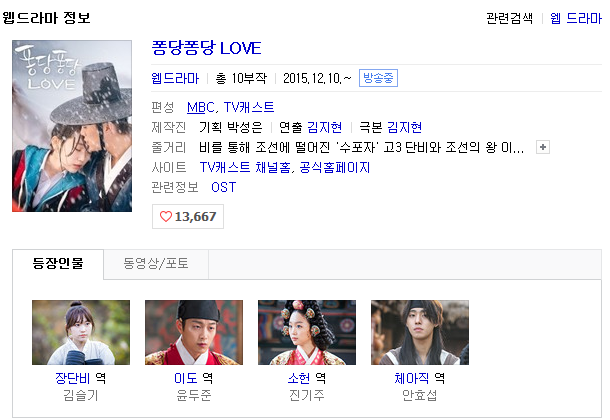Visit the TV캐스트 채널홈 site link

[245, 168]
